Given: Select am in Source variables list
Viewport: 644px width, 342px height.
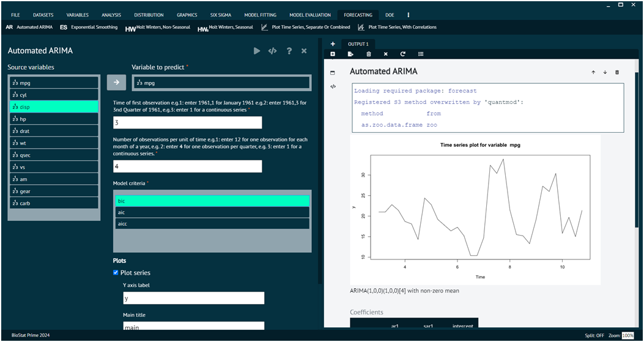Looking at the screenshot, I should coord(54,179).
